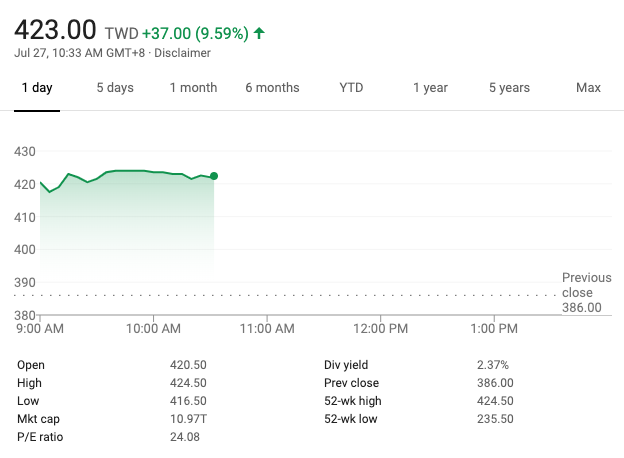This screenshot has height=458, width=624.
Task: Click the green current price dot
Action: tap(214, 176)
